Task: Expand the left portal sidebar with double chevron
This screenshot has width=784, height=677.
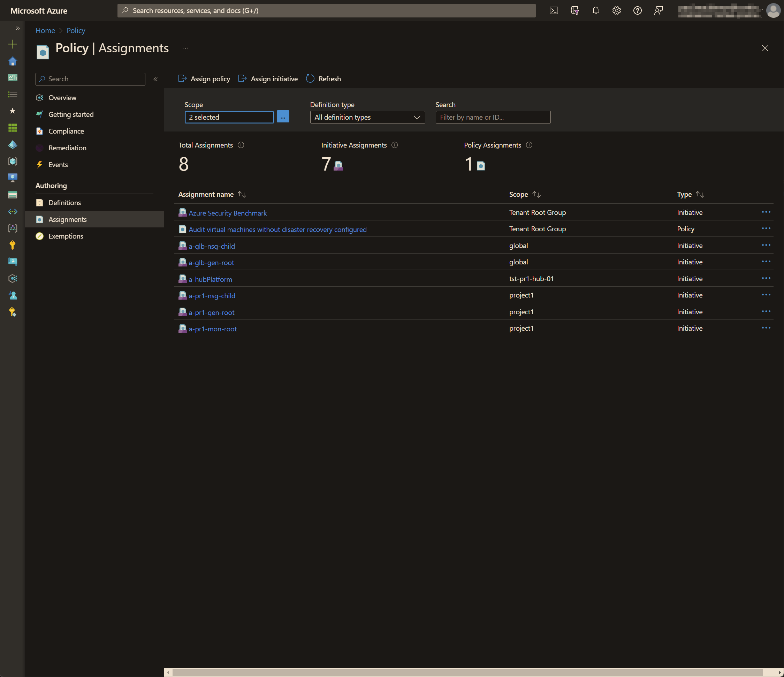Action: pyautogui.click(x=17, y=28)
